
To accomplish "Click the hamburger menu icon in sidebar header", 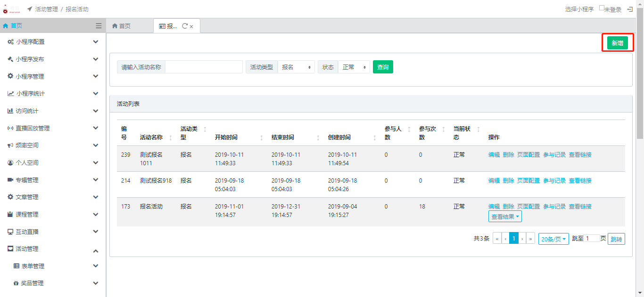I will click(99, 26).
